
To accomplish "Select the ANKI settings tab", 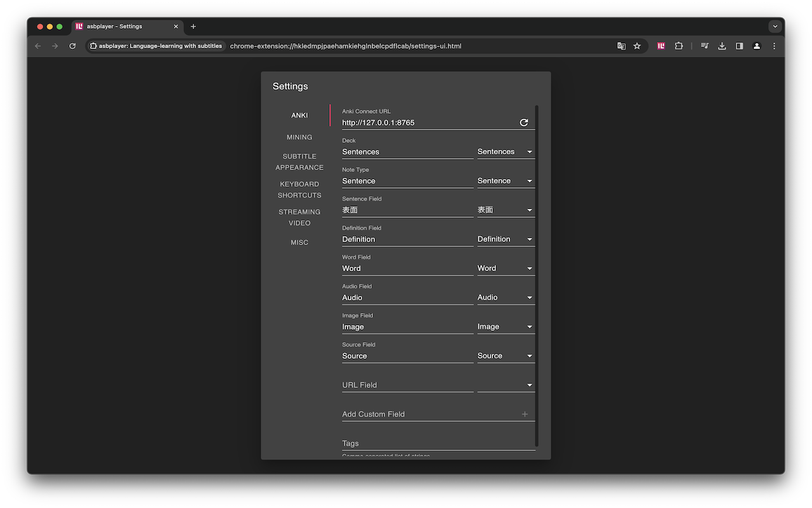I will (x=299, y=116).
